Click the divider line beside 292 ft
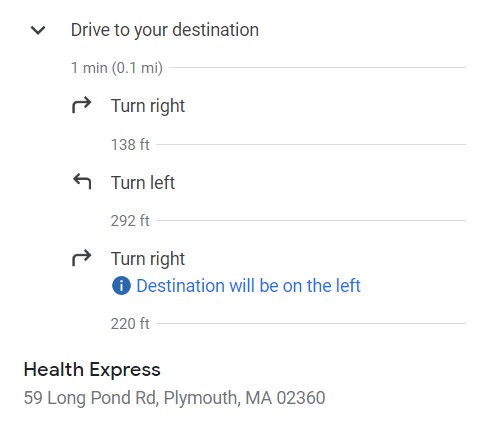Screen dimensions: 491x448 tap(311, 221)
